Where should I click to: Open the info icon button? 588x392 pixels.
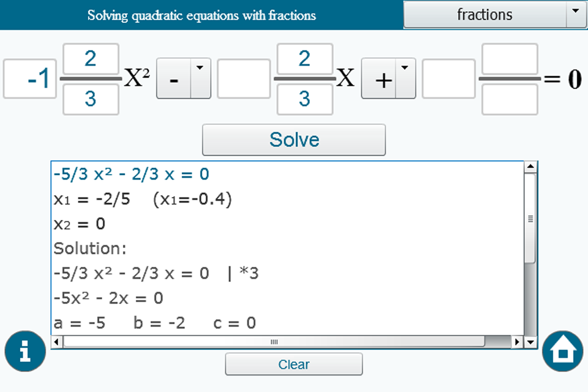tap(25, 352)
